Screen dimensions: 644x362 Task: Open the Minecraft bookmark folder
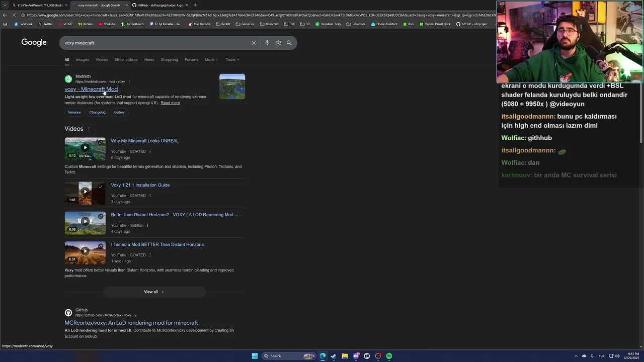click(269, 24)
